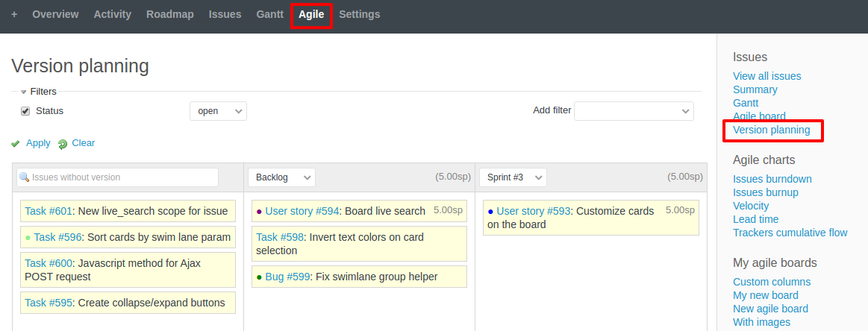This screenshot has height=331, width=868.
Task: Collapse the Filters section triangle
Action: tap(23, 92)
